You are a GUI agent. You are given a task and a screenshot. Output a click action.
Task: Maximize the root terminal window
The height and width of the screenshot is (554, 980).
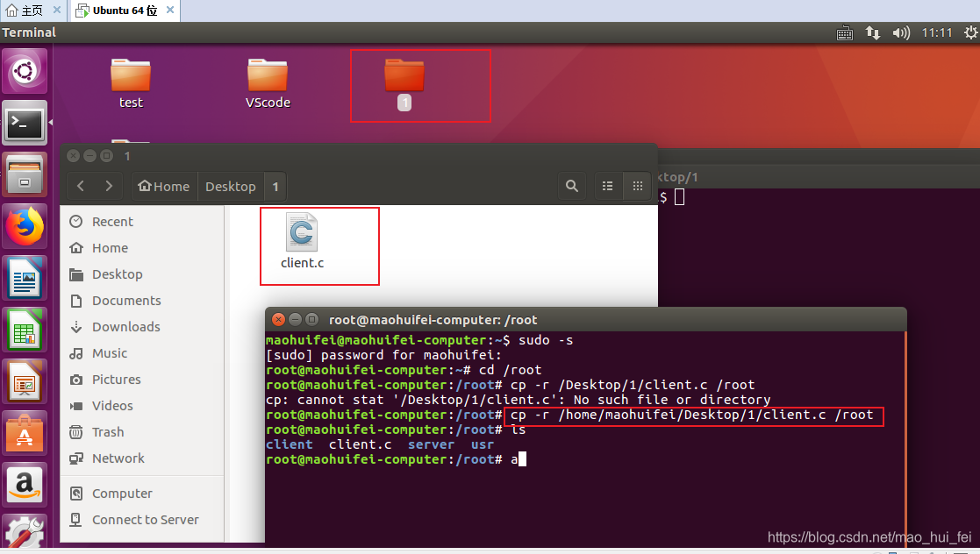point(311,320)
